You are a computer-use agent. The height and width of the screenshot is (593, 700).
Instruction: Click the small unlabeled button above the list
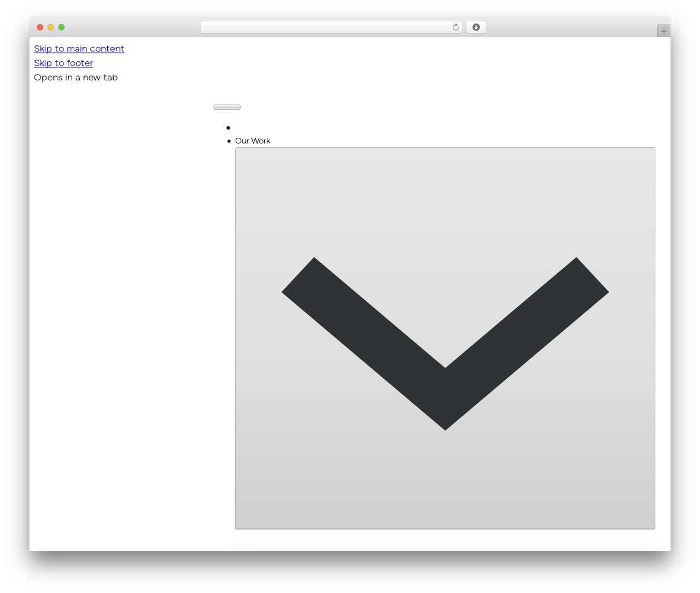[x=227, y=107]
